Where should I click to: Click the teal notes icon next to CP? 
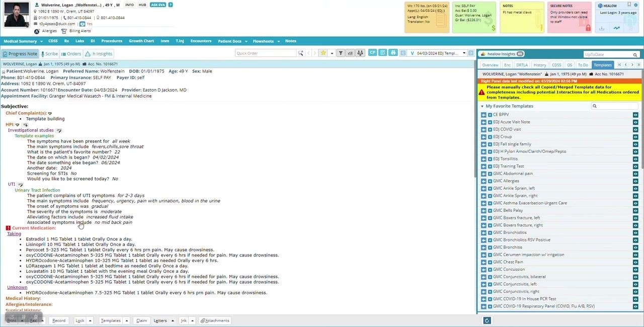(382, 53)
